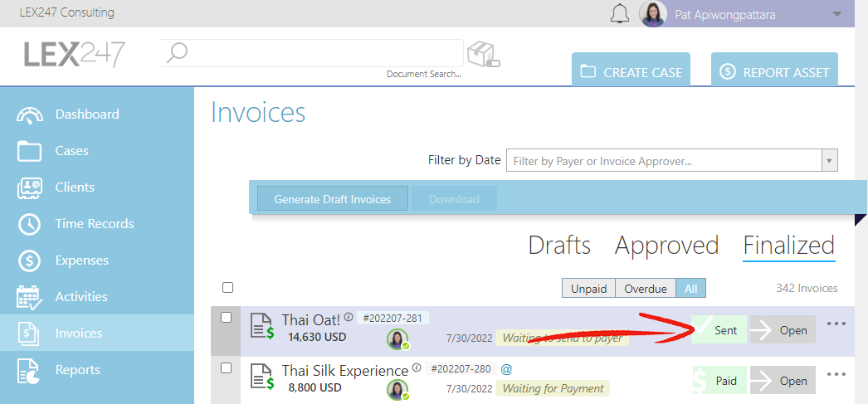Click approver avatar on Thai Silk Experience row
This screenshot has width=868, height=404.
click(x=397, y=390)
